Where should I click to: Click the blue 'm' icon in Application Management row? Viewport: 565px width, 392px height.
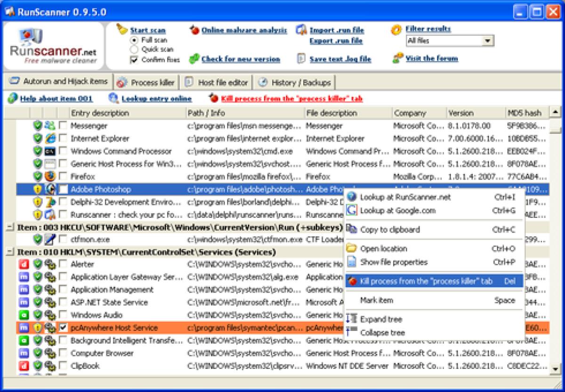(24, 289)
